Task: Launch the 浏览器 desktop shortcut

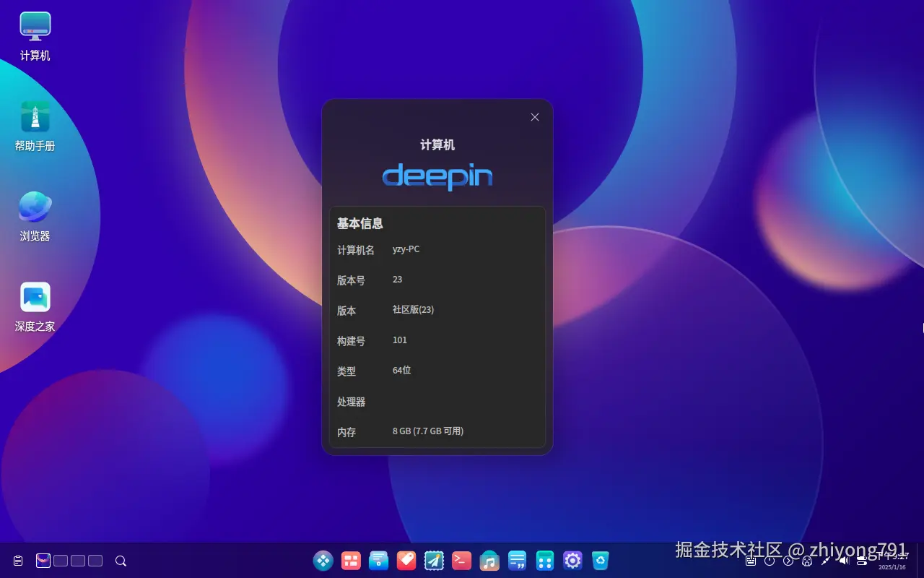Action: (35, 217)
